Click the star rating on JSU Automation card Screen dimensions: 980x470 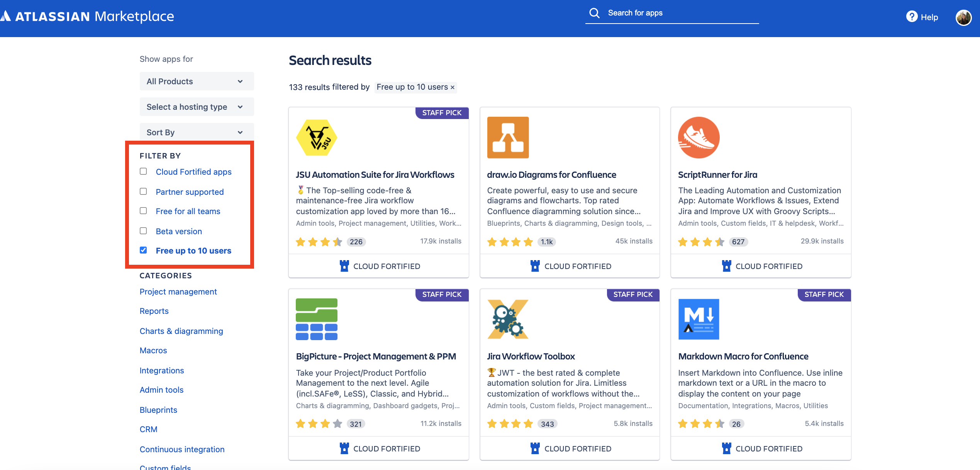coord(319,242)
